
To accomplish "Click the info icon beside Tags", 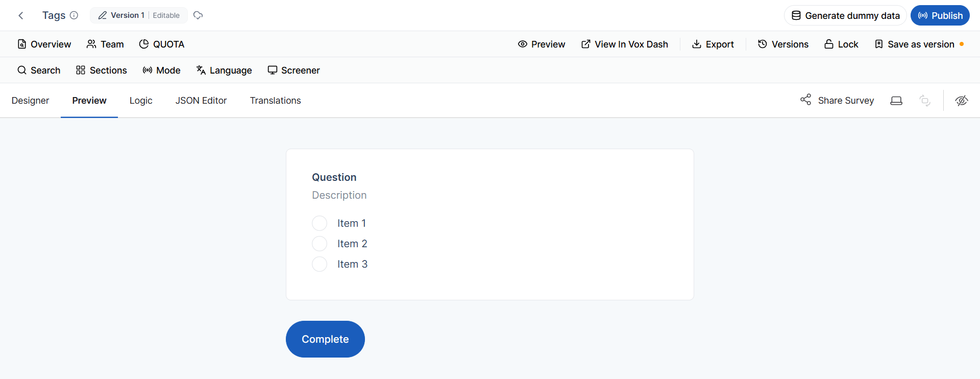I will (x=74, y=15).
